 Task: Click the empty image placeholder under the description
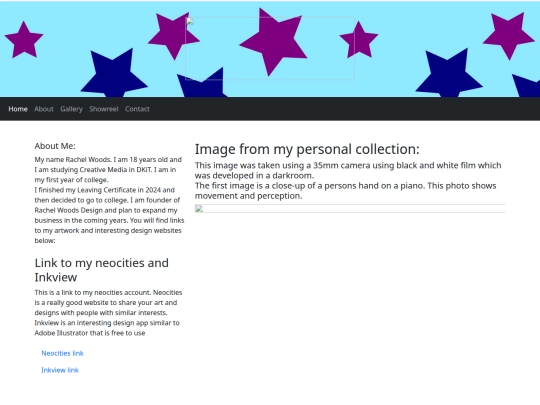(350, 209)
